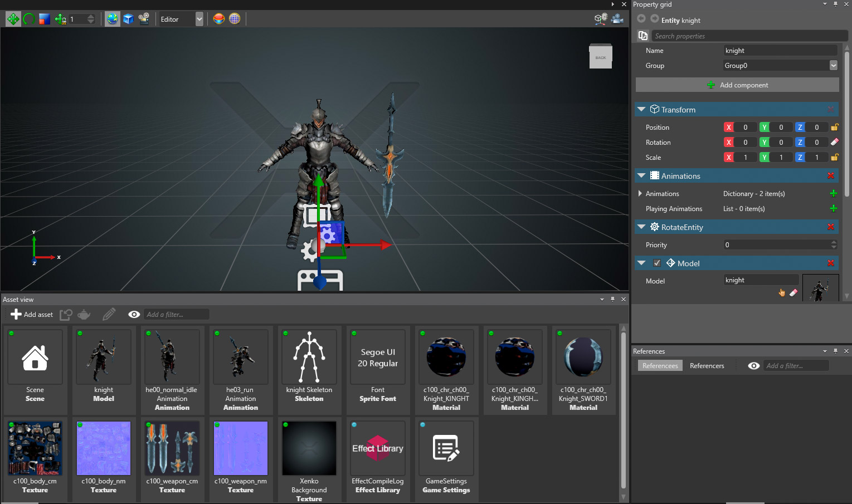Image resolution: width=852 pixels, height=504 pixels.
Task: Add item to Playing Animations list
Action: point(833,209)
